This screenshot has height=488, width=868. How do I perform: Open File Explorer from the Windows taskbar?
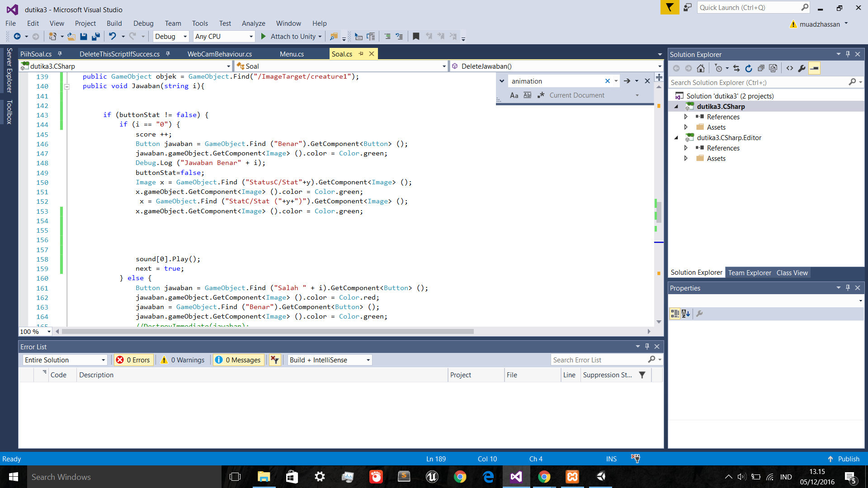click(x=264, y=477)
